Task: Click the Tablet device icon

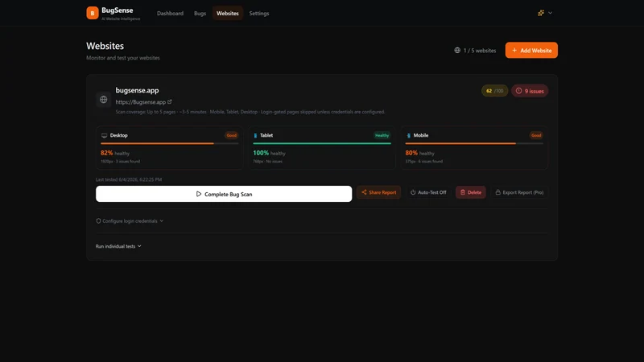Action: point(255,135)
